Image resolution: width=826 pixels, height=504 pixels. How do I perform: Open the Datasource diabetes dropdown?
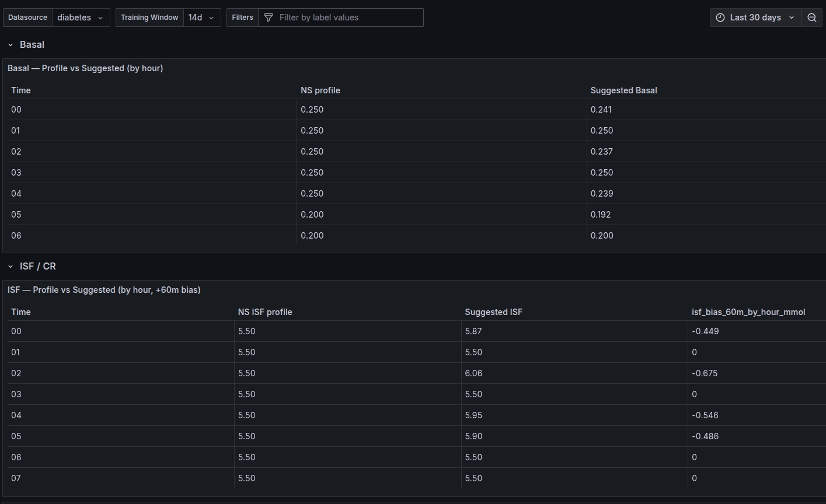coord(81,17)
